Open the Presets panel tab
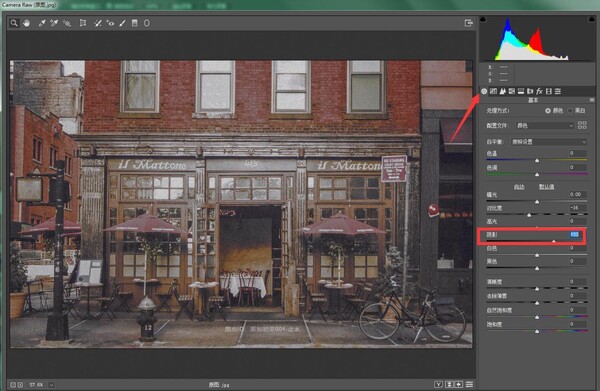 point(558,91)
